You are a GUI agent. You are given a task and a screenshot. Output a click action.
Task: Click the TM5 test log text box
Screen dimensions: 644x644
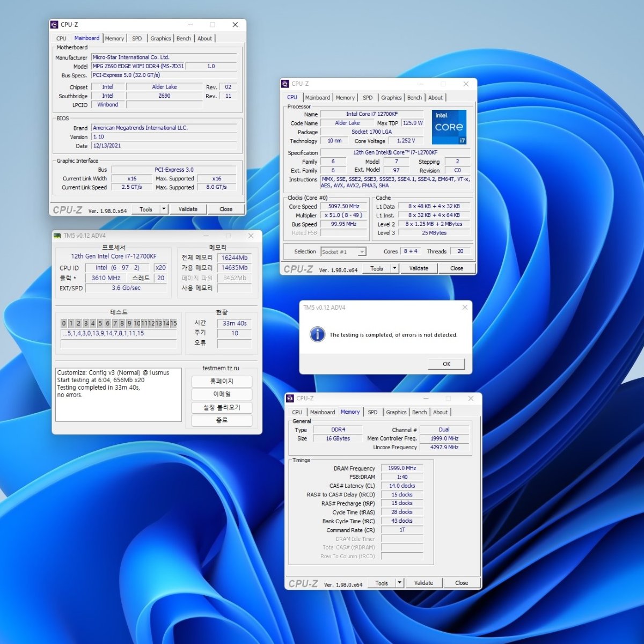coord(119,394)
